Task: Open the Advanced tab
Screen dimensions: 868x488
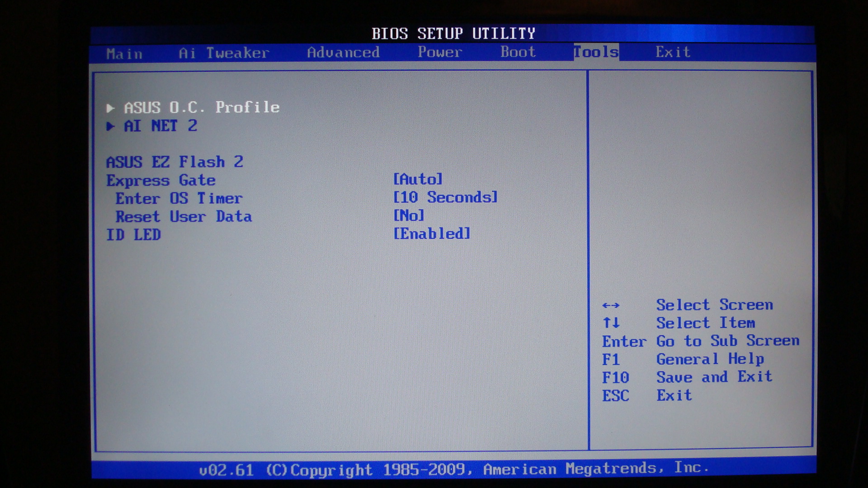Action: click(343, 52)
